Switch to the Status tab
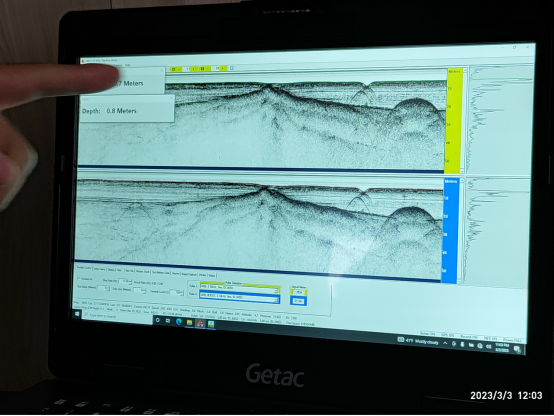This screenshot has width=554, height=416. (212, 275)
